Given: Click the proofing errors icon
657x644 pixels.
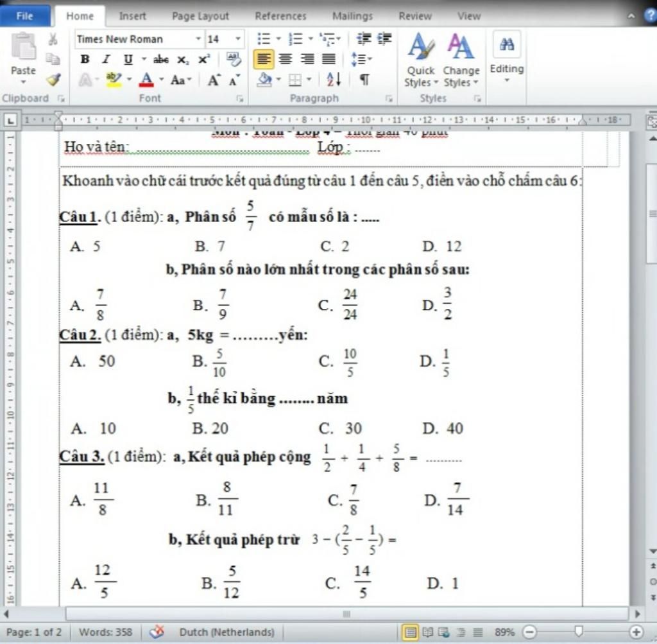Looking at the screenshot, I should click(x=157, y=631).
